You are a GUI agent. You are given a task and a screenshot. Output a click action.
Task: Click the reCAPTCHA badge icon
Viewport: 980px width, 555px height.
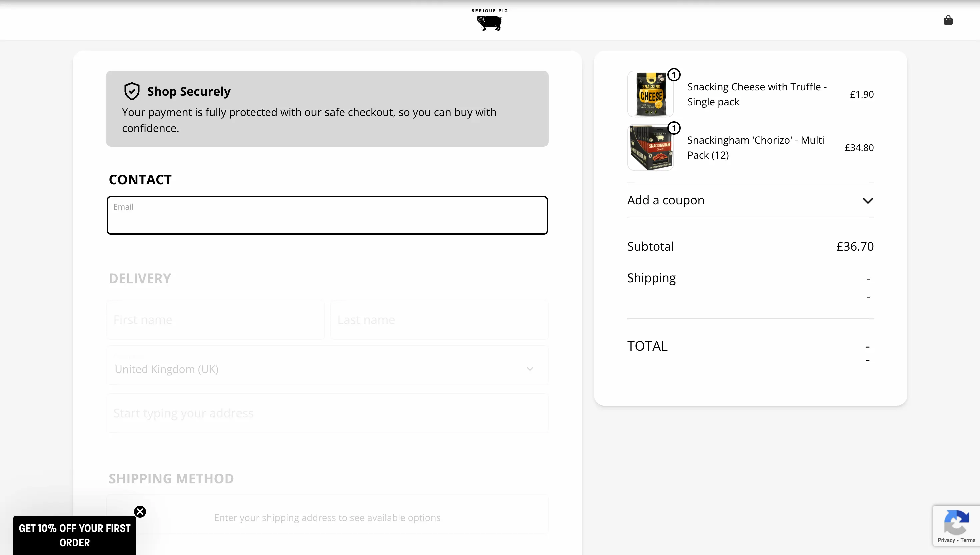click(956, 523)
